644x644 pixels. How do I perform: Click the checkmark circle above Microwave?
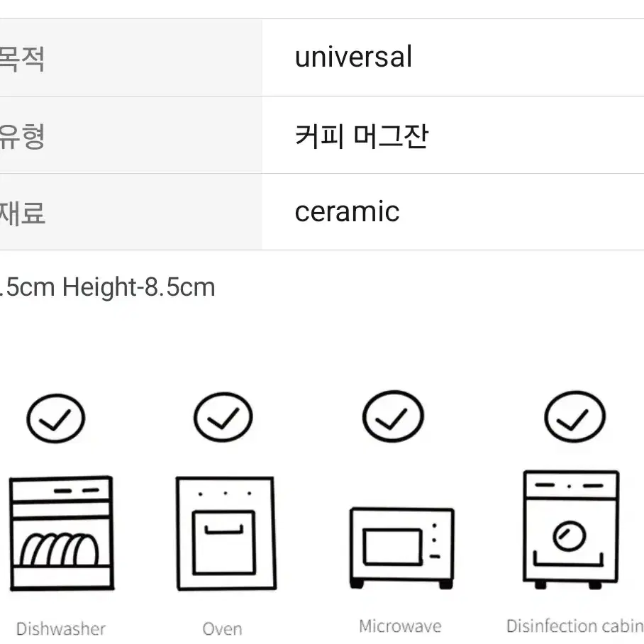393,416
